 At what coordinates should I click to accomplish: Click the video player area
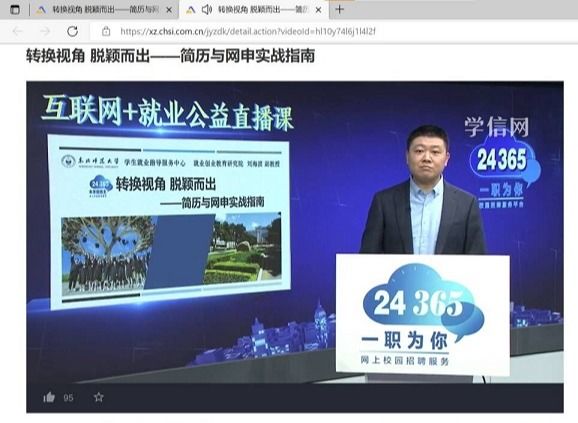pos(295,232)
